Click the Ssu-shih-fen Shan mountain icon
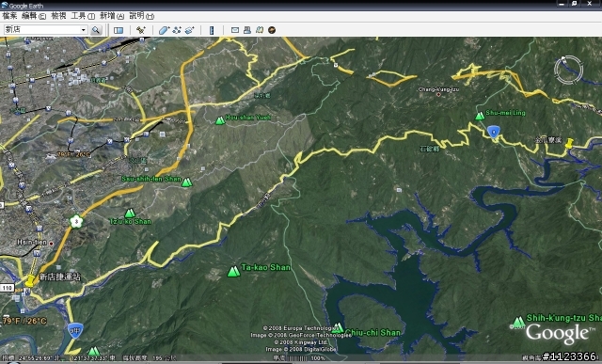Viewport: 602px width, 364px height. point(186,182)
